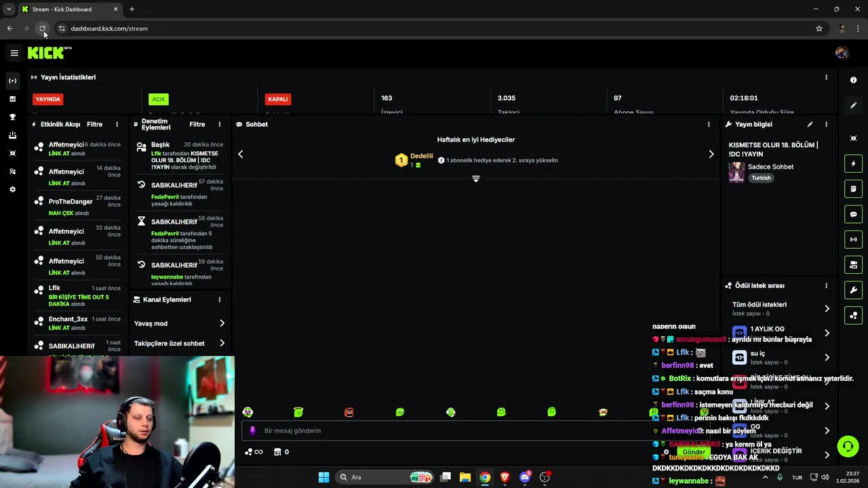This screenshot has width=868, height=488.
Task: Click the Turkish language tag
Action: coord(761,178)
